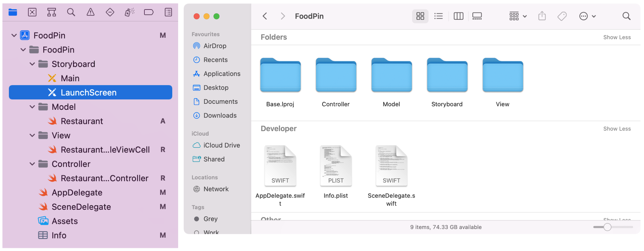This screenshot has width=644, height=251.
Task: Select the Storyboard folder in Finder
Action: tap(447, 75)
